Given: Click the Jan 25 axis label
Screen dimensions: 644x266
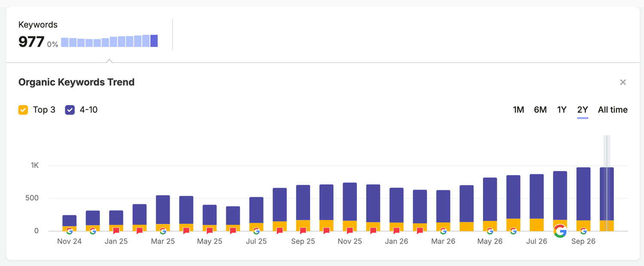Looking at the screenshot, I should point(116,242).
